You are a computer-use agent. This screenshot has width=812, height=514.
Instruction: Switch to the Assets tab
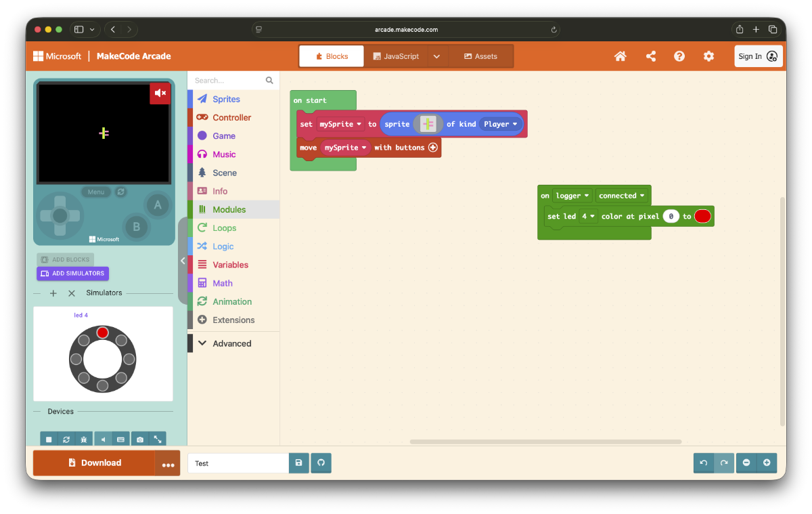point(480,56)
